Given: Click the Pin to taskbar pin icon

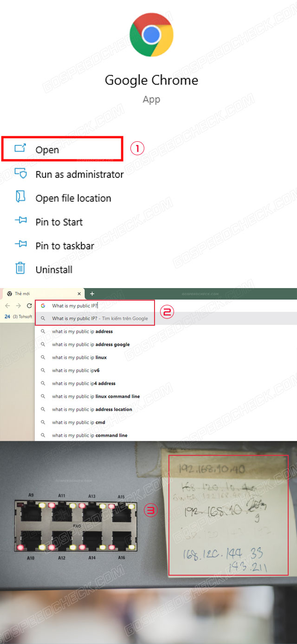Looking at the screenshot, I should [x=20, y=244].
